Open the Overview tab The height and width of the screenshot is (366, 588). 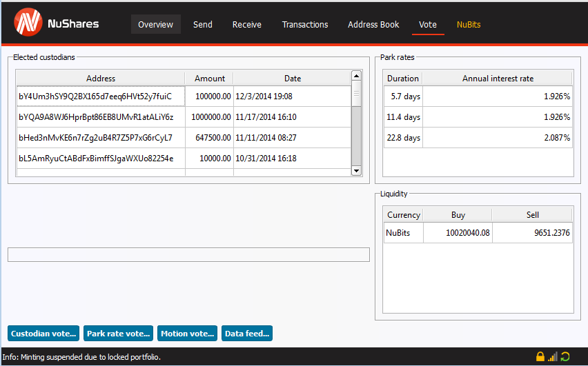coord(155,24)
